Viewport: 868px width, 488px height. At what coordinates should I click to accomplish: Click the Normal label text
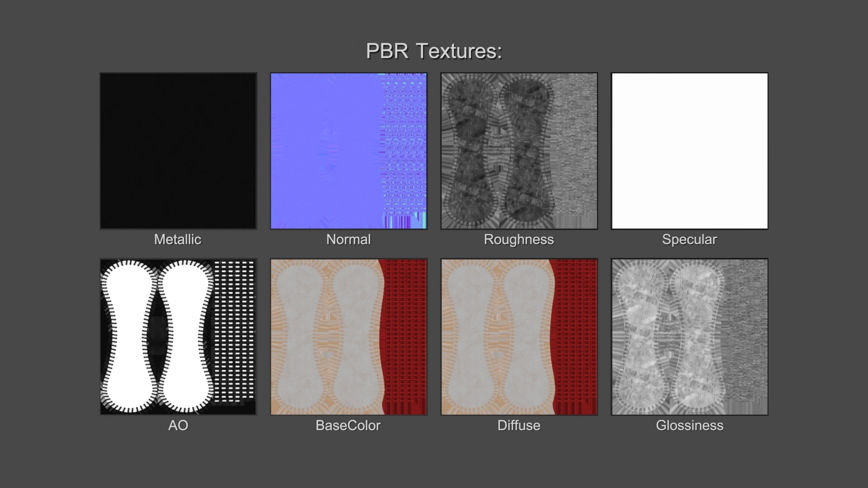tap(349, 239)
